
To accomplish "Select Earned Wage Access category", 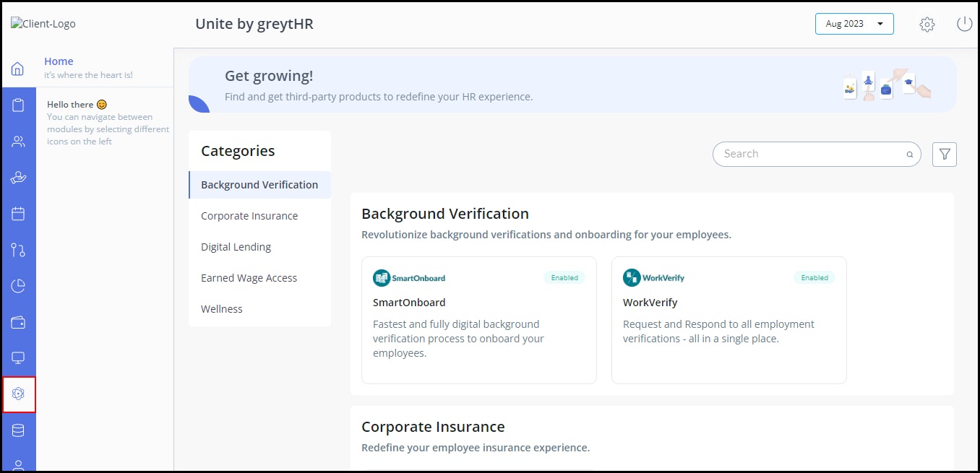I will point(249,278).
